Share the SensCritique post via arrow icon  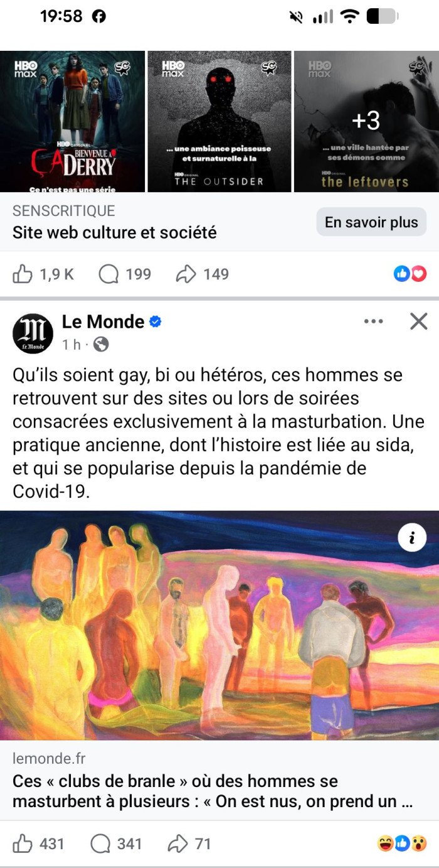tap(202, 274)
